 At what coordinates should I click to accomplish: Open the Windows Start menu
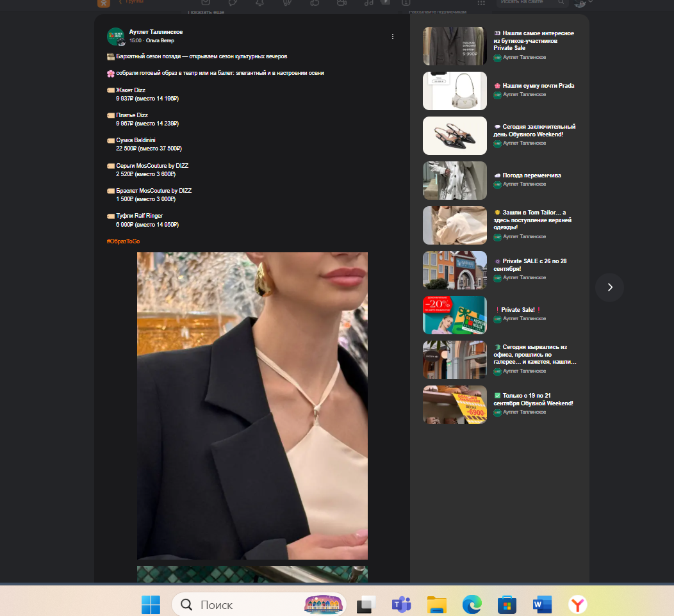coord(151,605)
